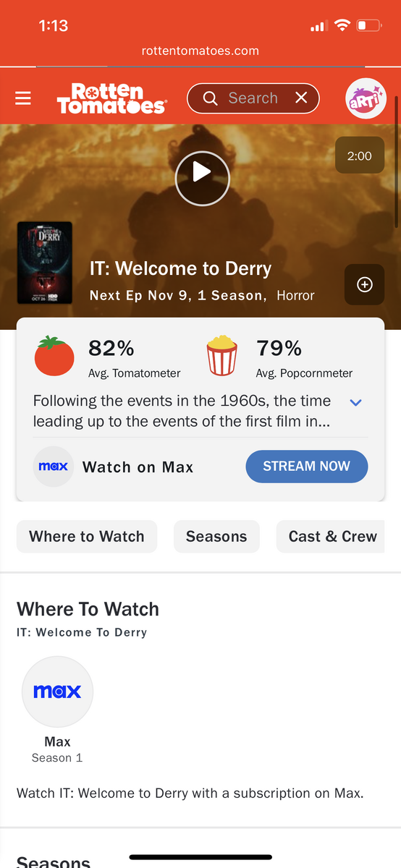Tap the Rotten Tomatoes logo
Image resolution: width=401 pixels, height=868 pixels.
tap(111, 98)
